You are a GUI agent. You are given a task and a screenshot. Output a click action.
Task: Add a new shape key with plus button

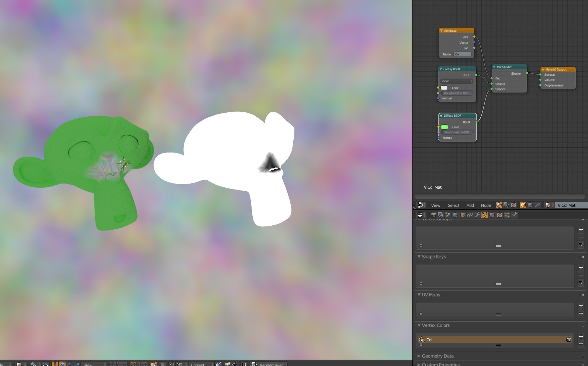581,268
